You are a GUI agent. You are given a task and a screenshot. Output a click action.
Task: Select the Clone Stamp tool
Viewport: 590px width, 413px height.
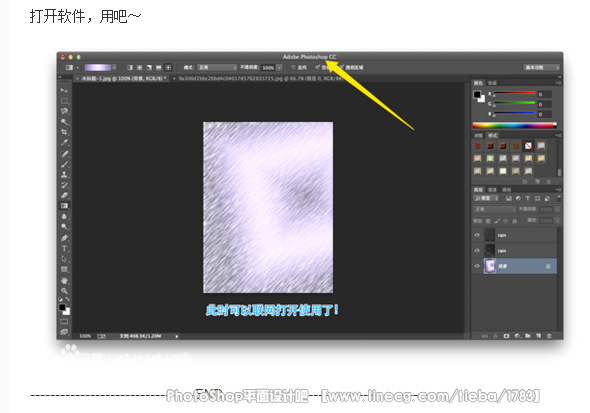pyautogui.click(x=64, y=175)
